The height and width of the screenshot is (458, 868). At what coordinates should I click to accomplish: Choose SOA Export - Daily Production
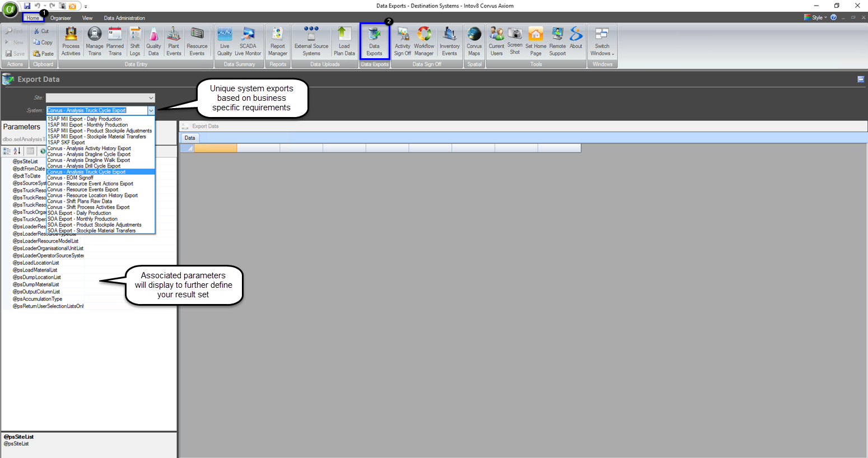pyautogui.click(x=100, y=213)
